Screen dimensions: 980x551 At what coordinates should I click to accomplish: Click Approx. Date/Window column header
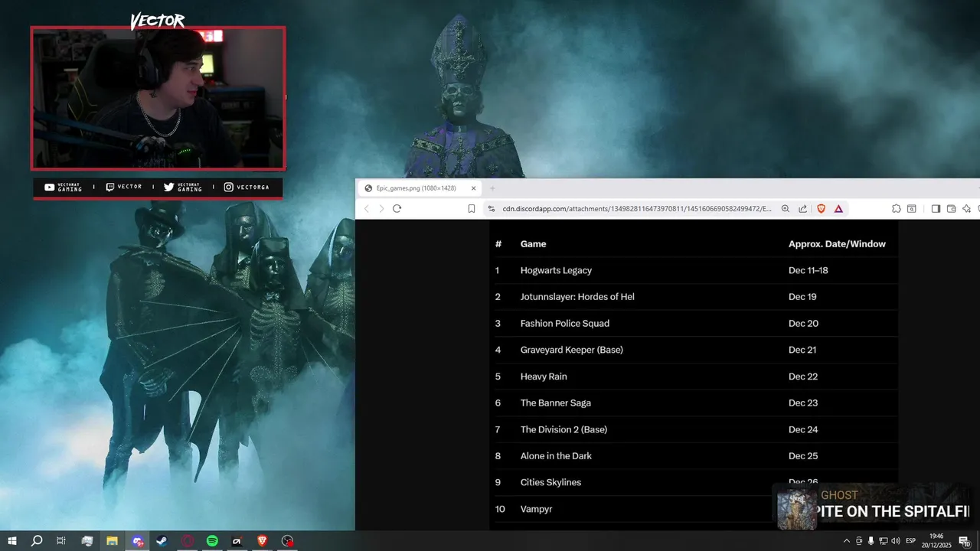[x=837, y=244]
